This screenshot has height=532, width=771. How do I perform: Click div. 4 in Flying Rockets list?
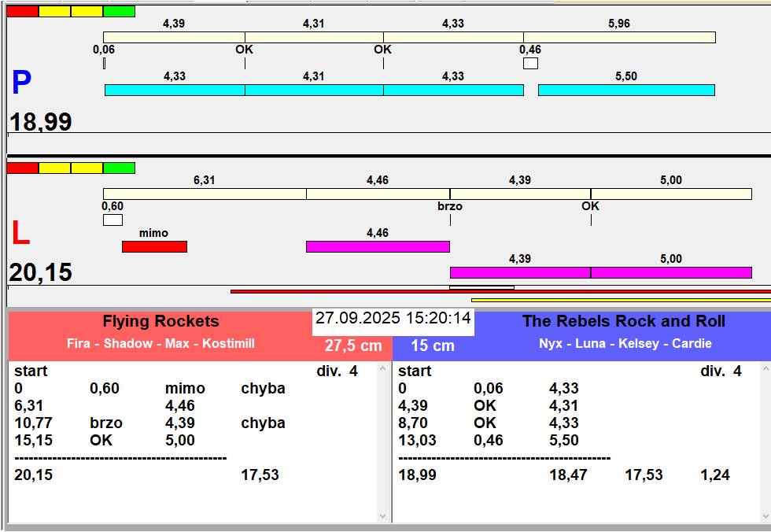click(338, 371)
